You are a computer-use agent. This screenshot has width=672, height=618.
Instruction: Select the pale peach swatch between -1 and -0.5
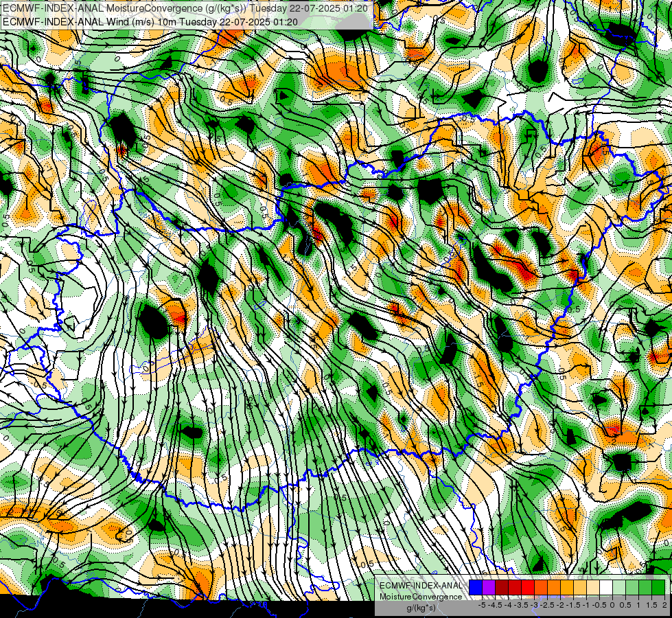click(593, 587)
